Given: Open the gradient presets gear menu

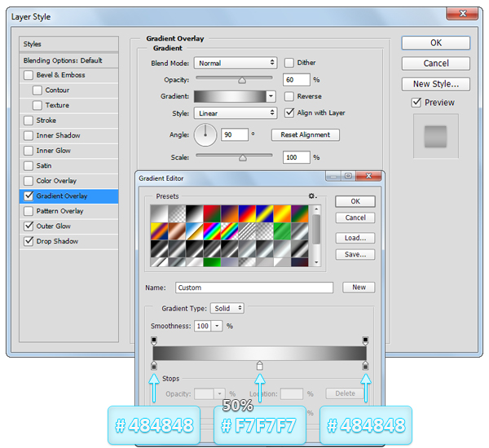Looking at the screenshot, I should tap(311, 196).
